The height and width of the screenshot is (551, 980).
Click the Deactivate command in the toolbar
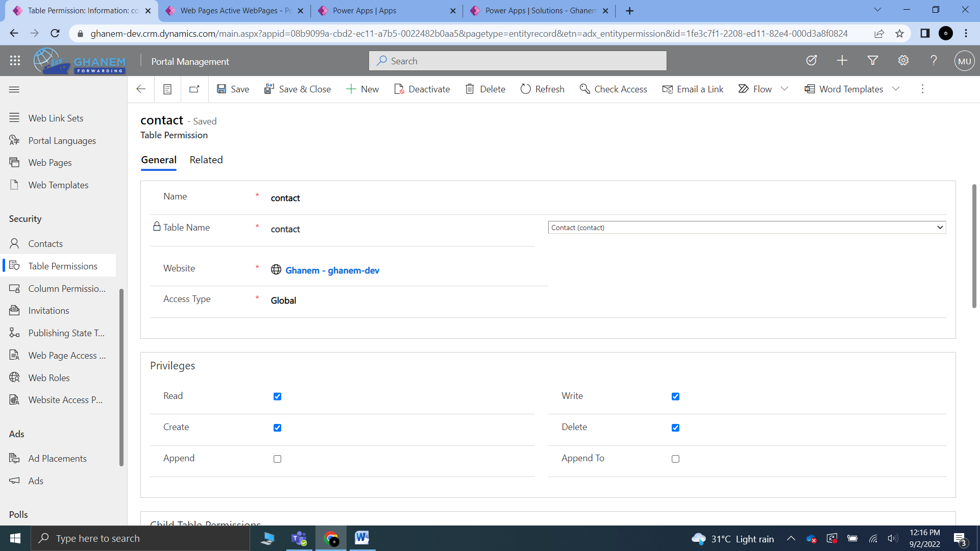tap(422, 89)
